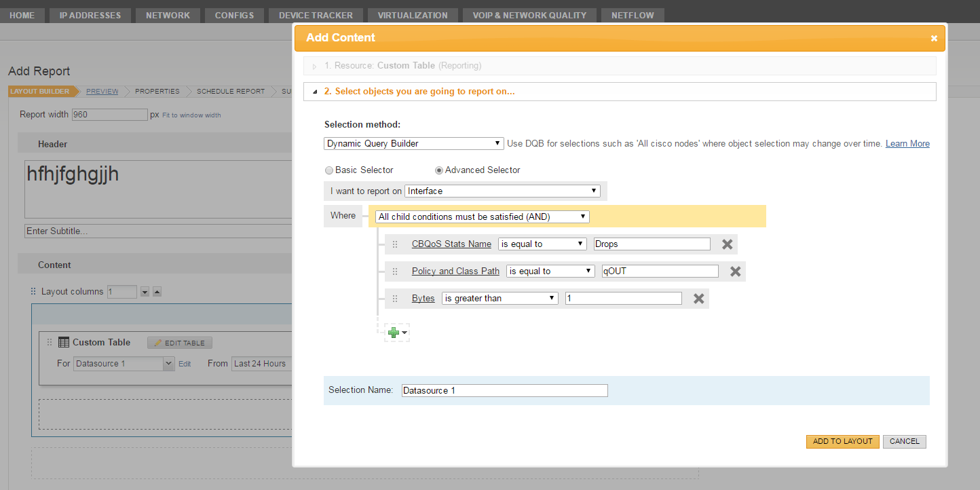Open the VIRTUALIZATION tab

(413, 15)
